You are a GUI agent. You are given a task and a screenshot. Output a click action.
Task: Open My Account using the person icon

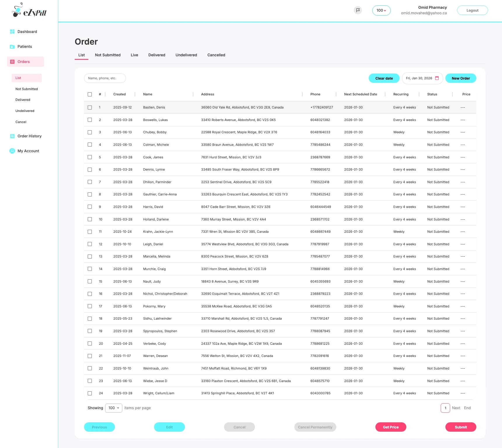pyautogui.click(x=12, y=151)
